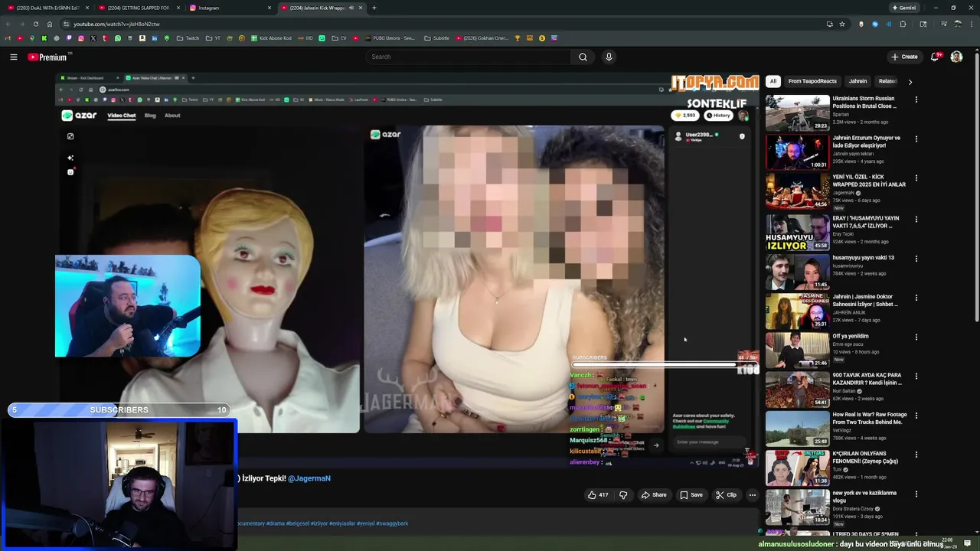Open options for KICK WRAPPED 2025 video
The height and width of the screenshot is (551, 980).
(x=916, y=178)
